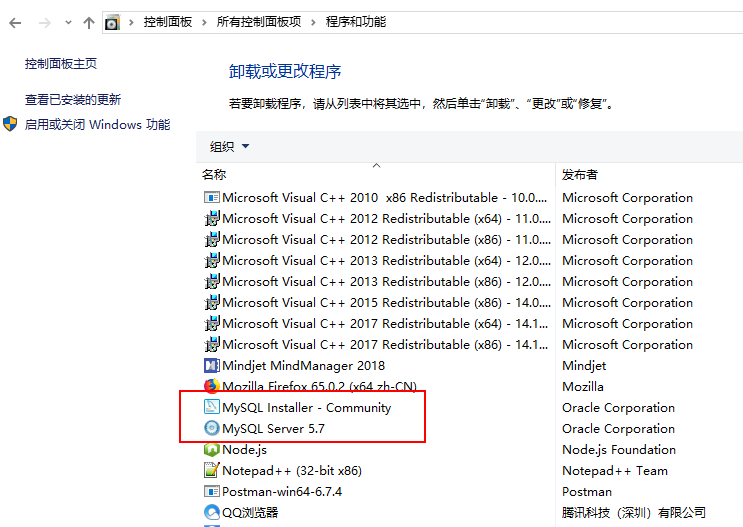743x527 pixels.
Task: Click icon of Visual C++ 2017 (x86) entry
Action: coord(211,345)
